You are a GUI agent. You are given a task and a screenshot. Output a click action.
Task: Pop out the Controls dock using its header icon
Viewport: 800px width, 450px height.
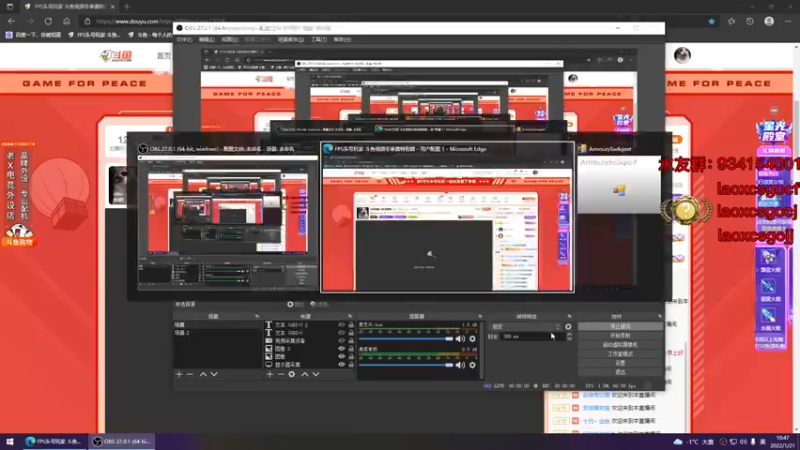pyautogui.click(x=660, y=316)
